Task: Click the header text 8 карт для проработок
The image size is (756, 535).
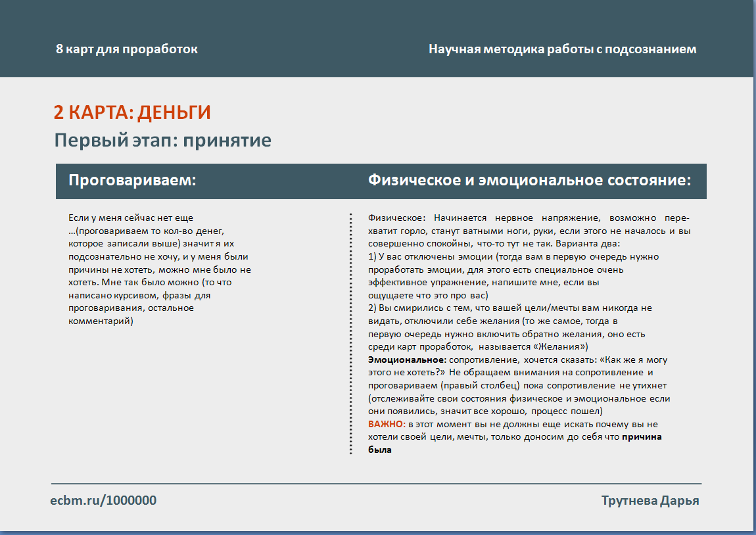Action: pos(127,49)
